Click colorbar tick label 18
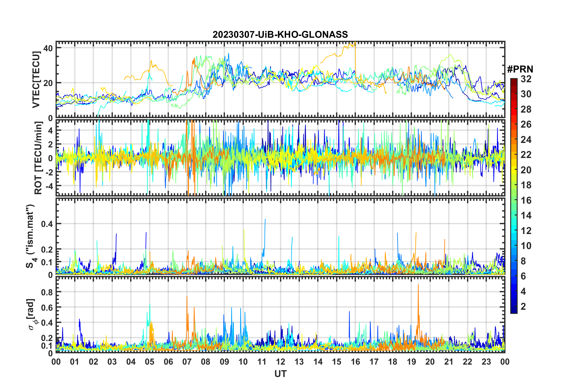 (526, 185)
